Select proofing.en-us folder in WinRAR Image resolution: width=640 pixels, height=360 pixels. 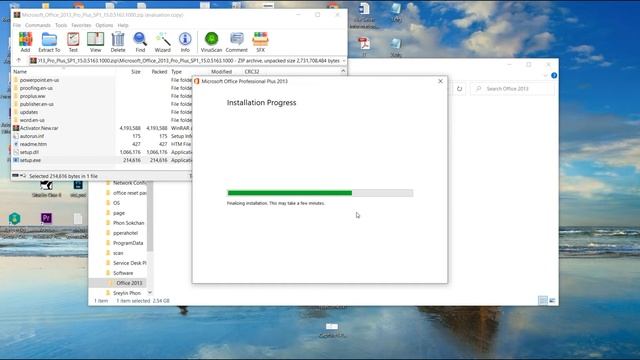click(36, 88)
